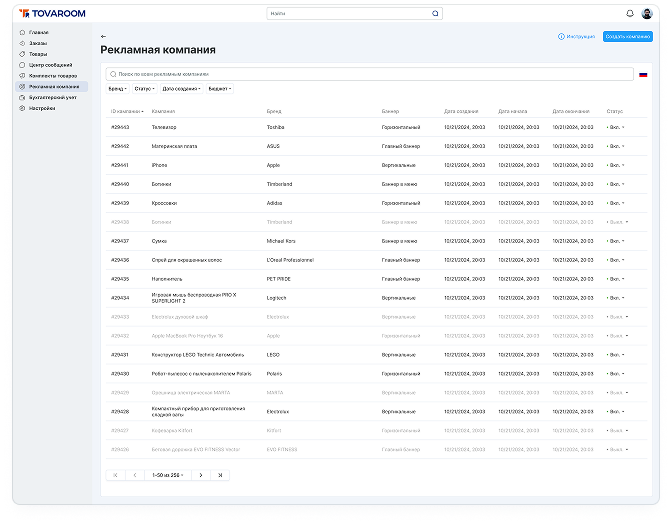Click the Рекламная компания page heading
Screen dimensions: 672x525
(158, 50)
